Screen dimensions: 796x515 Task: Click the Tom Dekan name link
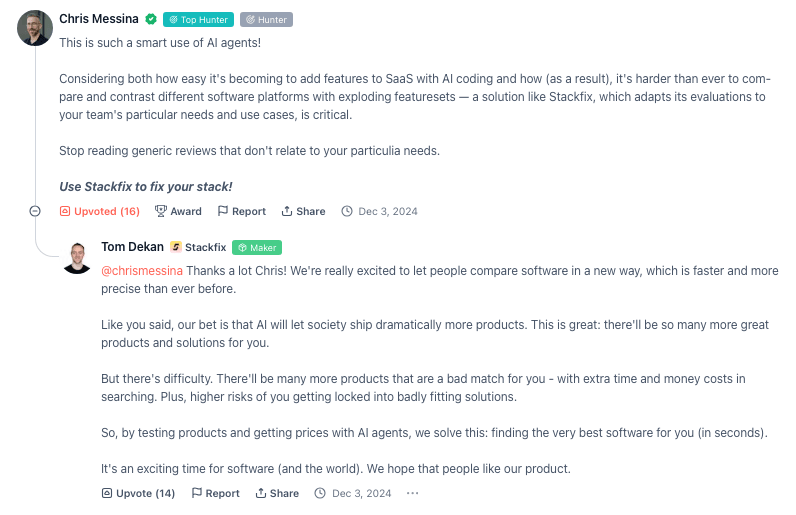[x=132, y=247]
